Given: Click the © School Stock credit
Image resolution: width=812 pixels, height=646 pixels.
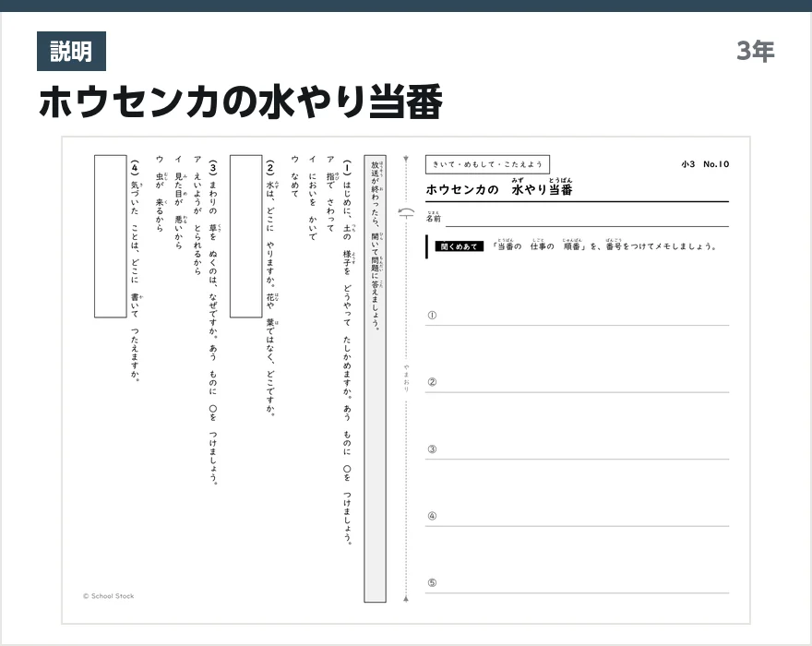Looking at the screenshot, I should coord(108,596).
